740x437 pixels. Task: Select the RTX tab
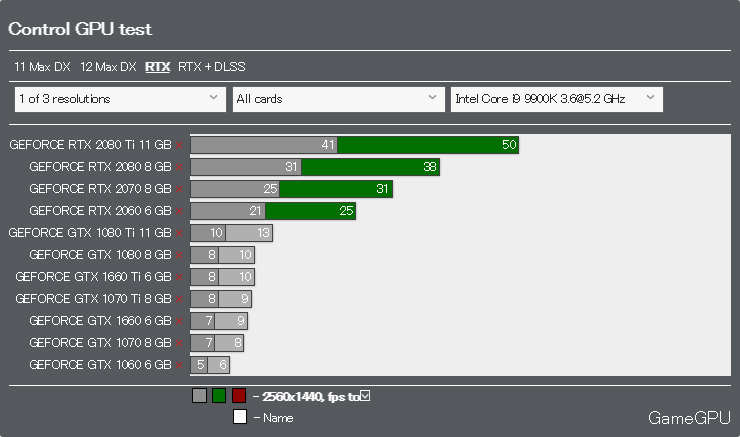157,67
